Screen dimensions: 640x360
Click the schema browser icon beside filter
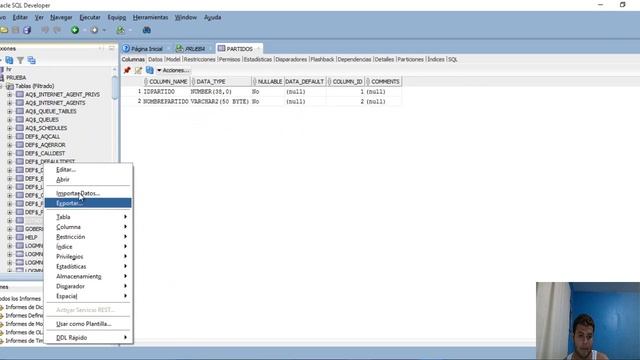[x=31, y=60]
